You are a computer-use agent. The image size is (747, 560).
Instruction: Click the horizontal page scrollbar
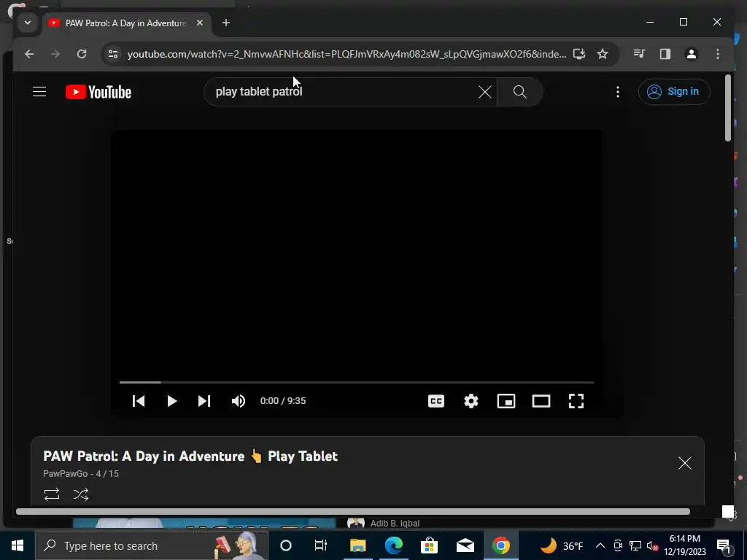(x=353, y=511)
